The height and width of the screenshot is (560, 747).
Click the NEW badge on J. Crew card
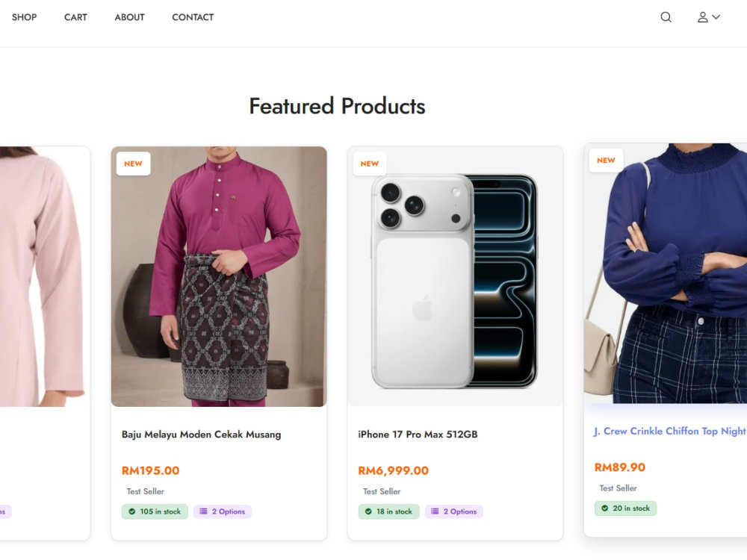(x=606, y=161)
